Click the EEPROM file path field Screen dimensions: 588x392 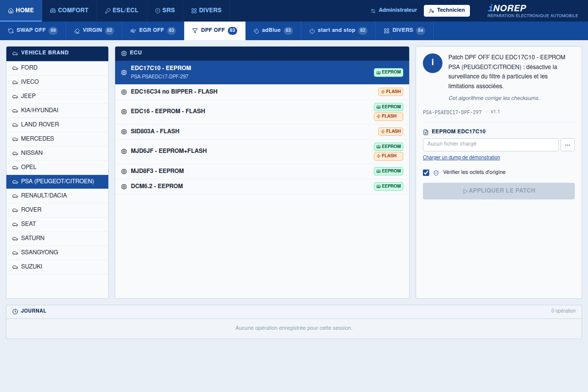(x=490, y=145)
